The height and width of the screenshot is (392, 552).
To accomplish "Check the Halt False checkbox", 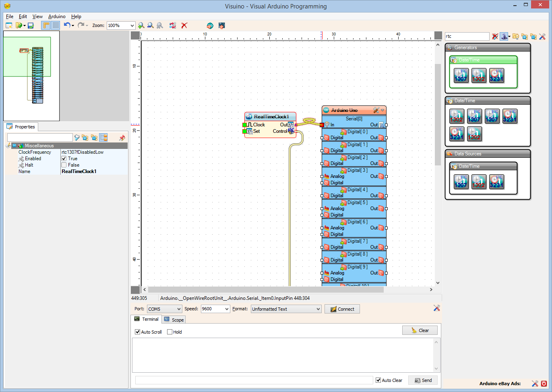I will tap(64, 165).
